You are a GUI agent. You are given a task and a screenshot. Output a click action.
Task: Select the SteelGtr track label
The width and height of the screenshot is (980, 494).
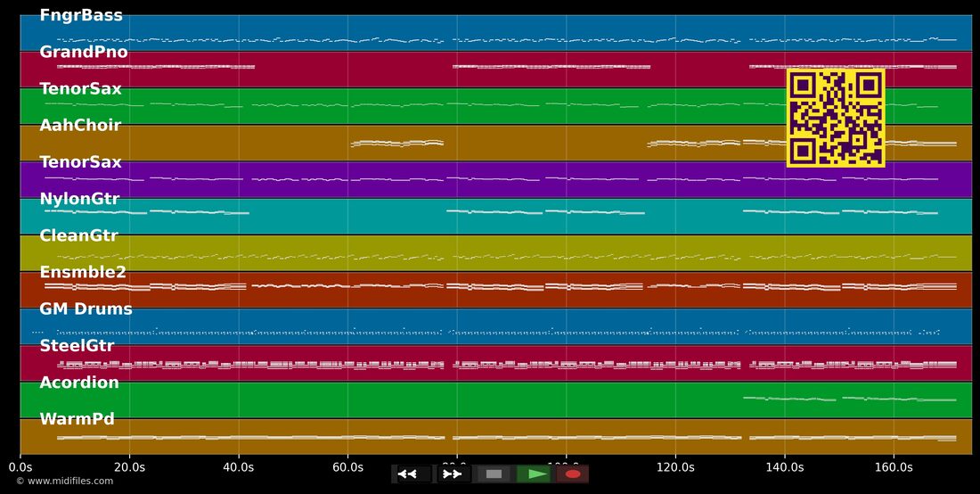click(75, 346)
